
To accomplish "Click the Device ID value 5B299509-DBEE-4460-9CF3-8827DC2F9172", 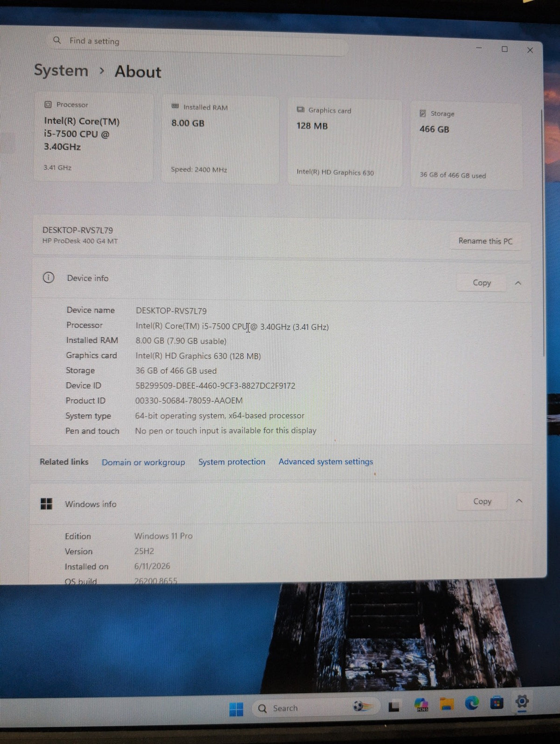I will (x=215, y=386).
